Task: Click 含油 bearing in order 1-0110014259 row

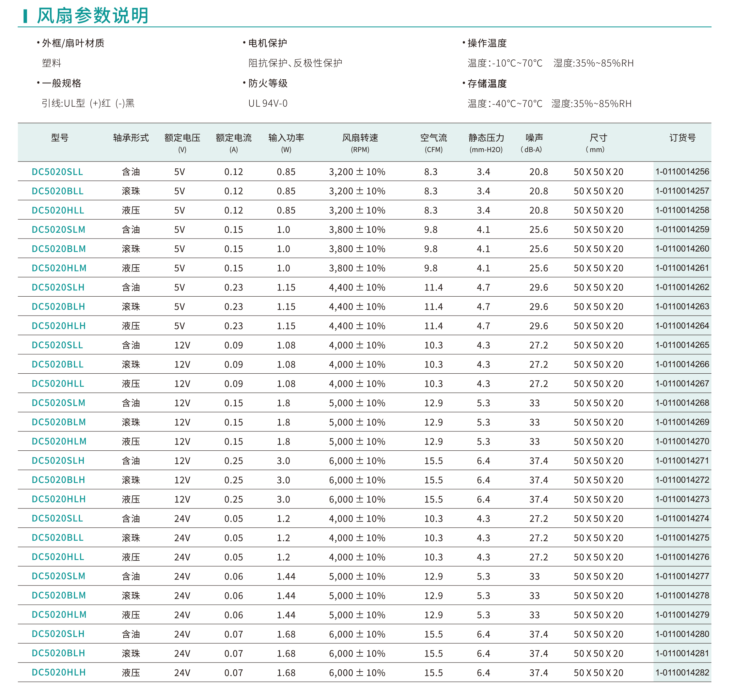Action: (131, 229)
